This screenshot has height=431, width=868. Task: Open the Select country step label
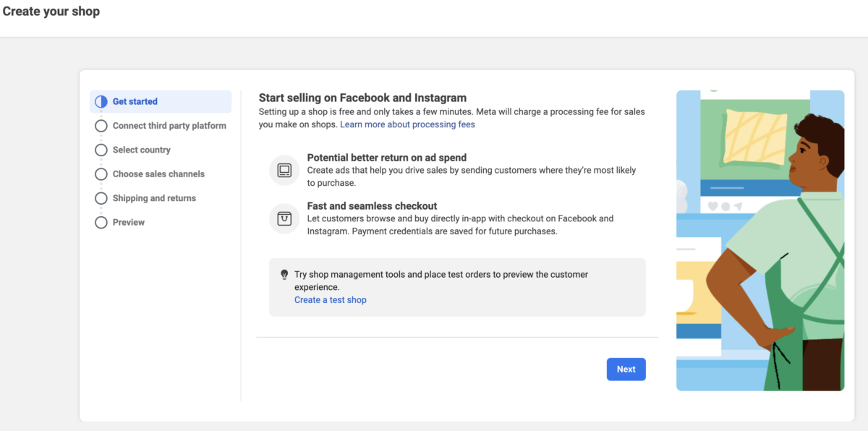click(x=142, y=150)
